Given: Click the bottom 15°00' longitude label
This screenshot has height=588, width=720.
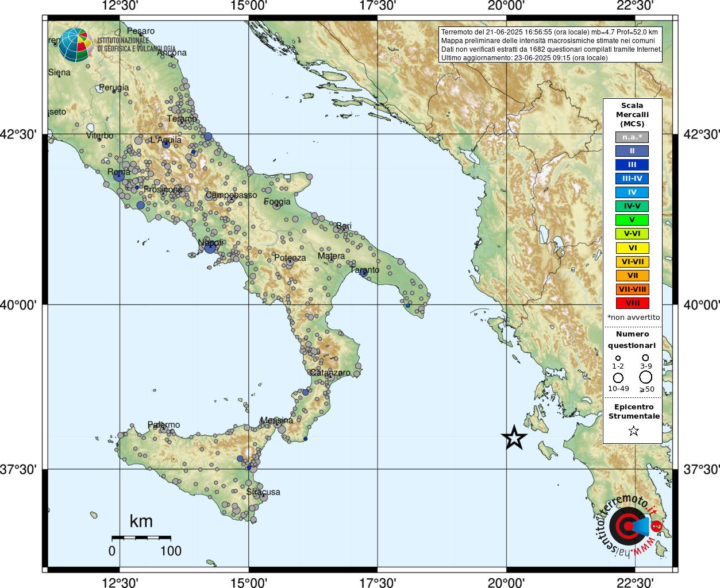Looking at the screenshot, I should coord(249,583).
